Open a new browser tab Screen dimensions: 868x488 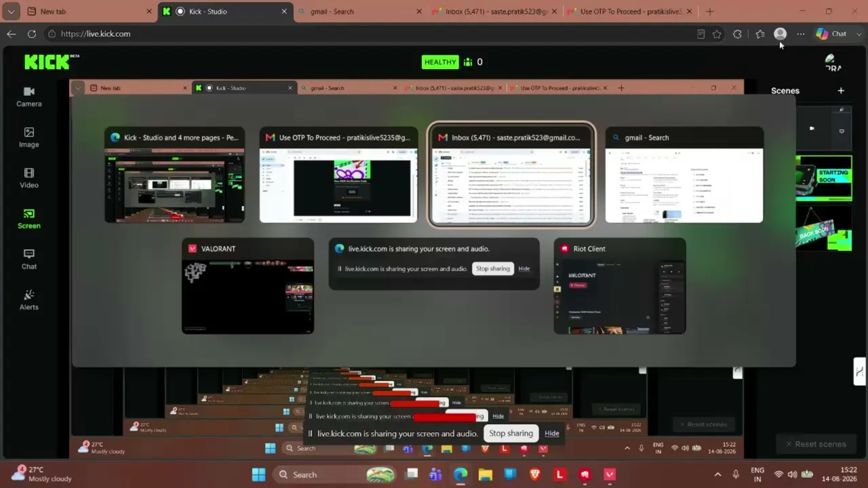coord(709,12)
